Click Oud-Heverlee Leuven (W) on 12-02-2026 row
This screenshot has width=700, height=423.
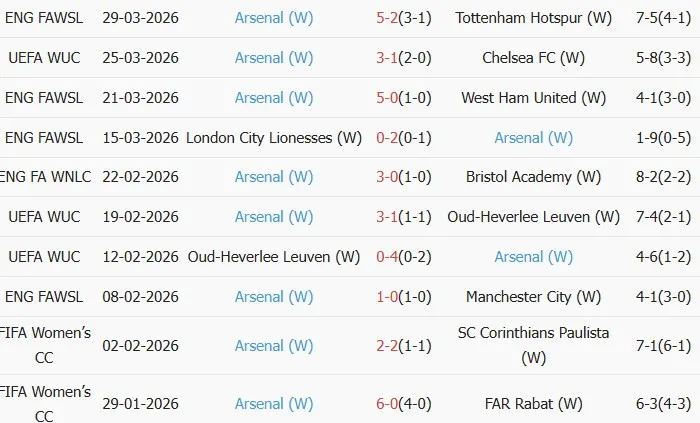274,257
